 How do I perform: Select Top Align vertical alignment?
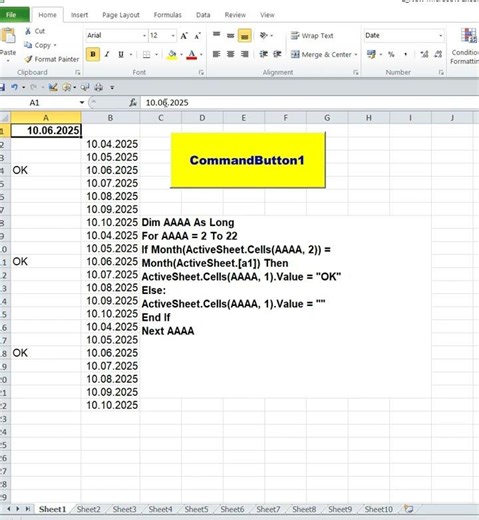217,35
